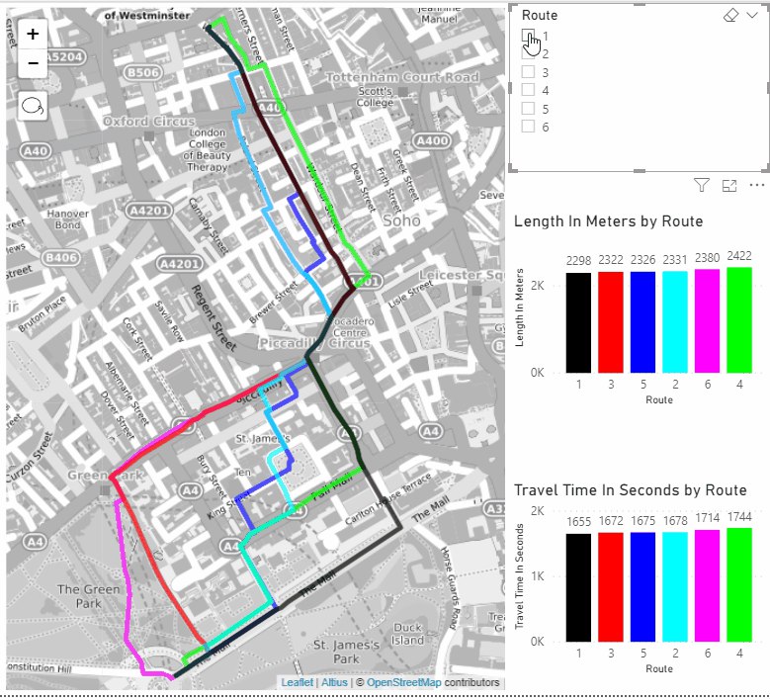Viewport: 770px width, 700px height.
Task: Click the Soho label on the map
Action: pos(401,220)
